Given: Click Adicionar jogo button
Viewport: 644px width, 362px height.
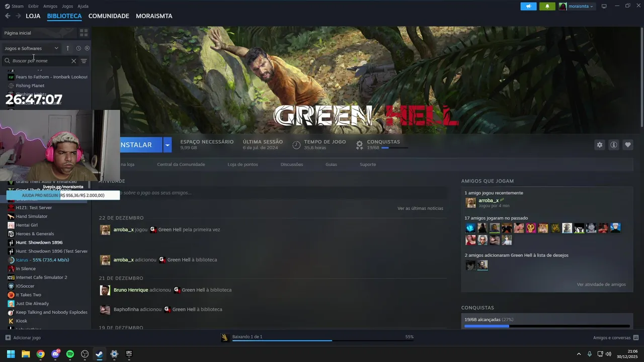Looking at the screenshot, I should 23,338.
